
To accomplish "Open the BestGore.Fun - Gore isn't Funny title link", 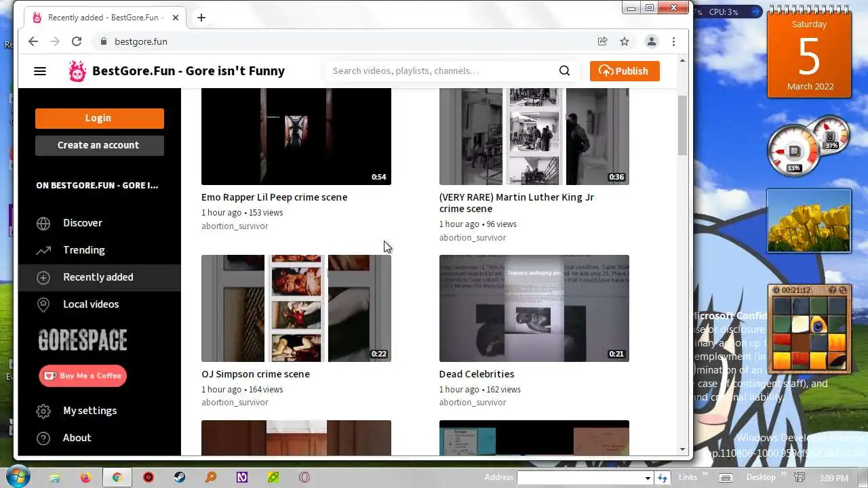I will tap(189, 70).
